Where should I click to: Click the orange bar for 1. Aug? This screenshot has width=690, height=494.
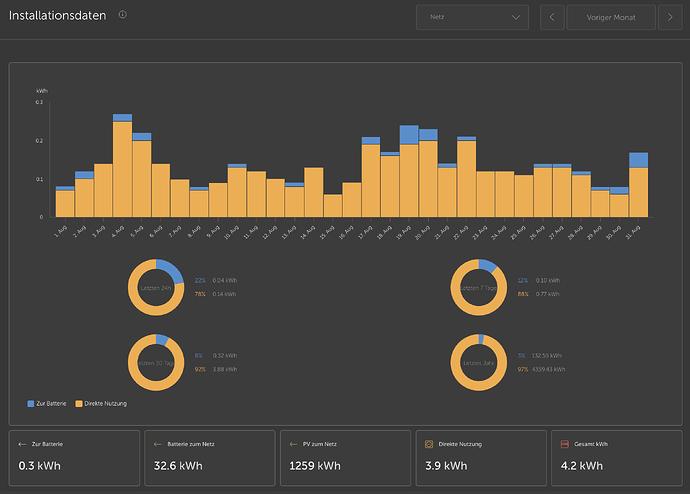coord(65,204)
